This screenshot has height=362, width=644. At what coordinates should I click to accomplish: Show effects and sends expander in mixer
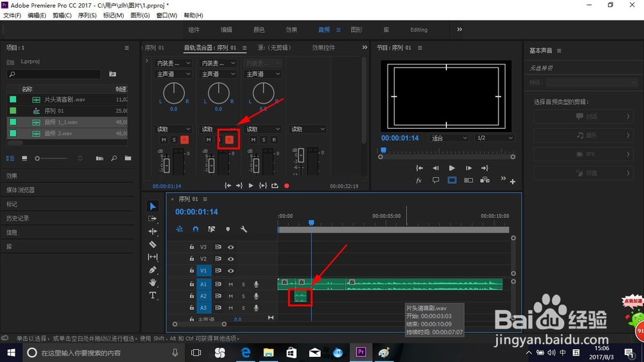(x=147, y=61)
